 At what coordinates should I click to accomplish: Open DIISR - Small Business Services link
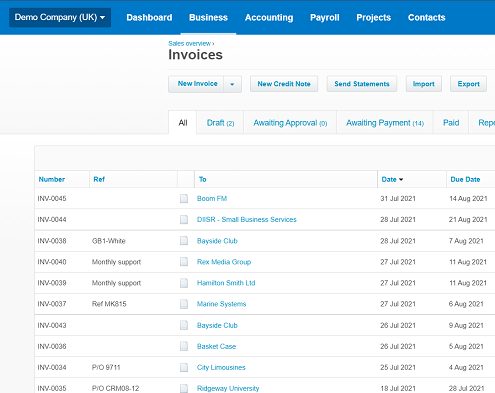pyautogui.click(x=247, y=220)
